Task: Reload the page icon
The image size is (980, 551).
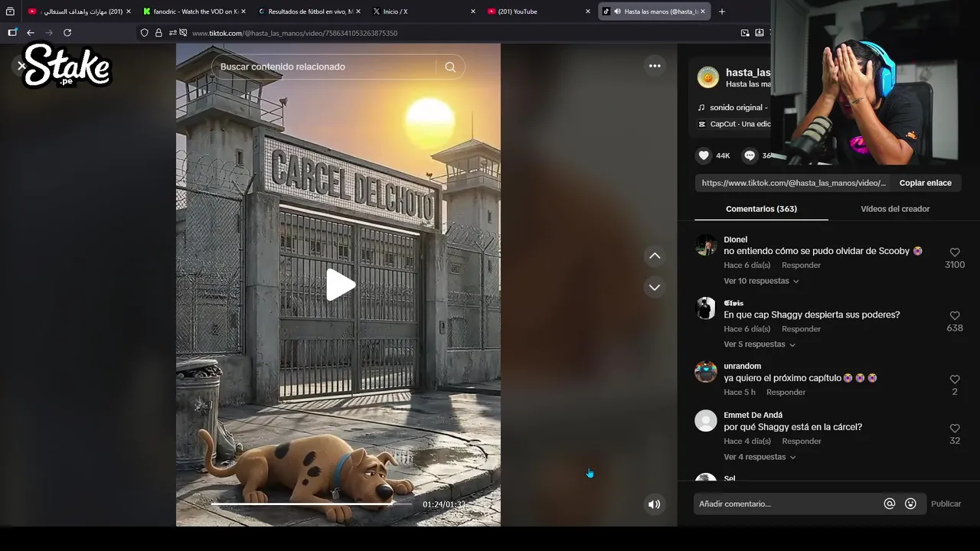Action: 67,33
